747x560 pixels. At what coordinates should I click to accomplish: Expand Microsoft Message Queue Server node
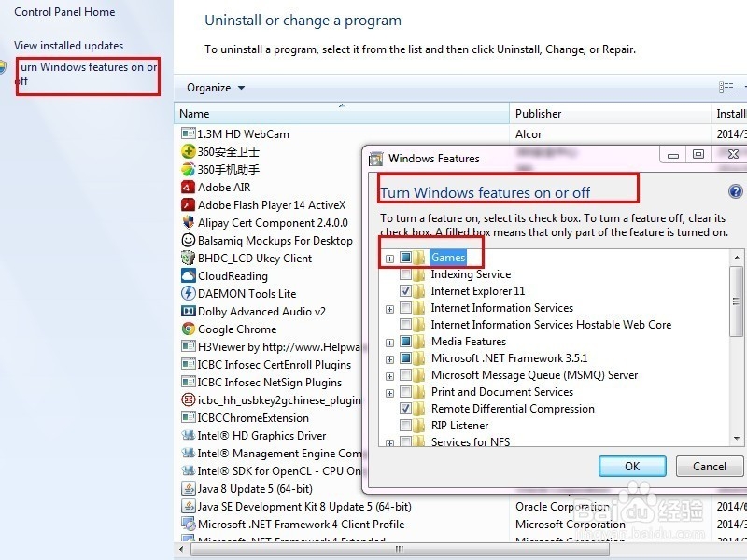pyautogui.click(x=389, y=376)
